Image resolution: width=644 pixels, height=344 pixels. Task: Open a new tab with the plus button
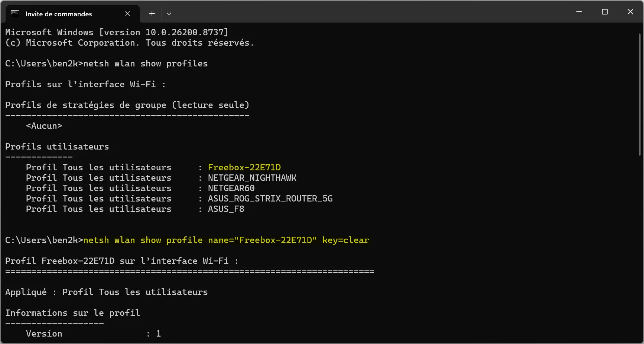[x=152, y=14]
